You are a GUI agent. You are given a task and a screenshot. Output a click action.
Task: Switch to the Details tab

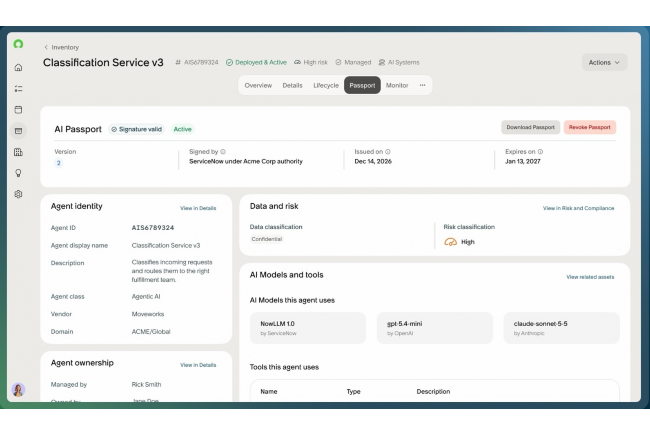click(x=292, y=85)
